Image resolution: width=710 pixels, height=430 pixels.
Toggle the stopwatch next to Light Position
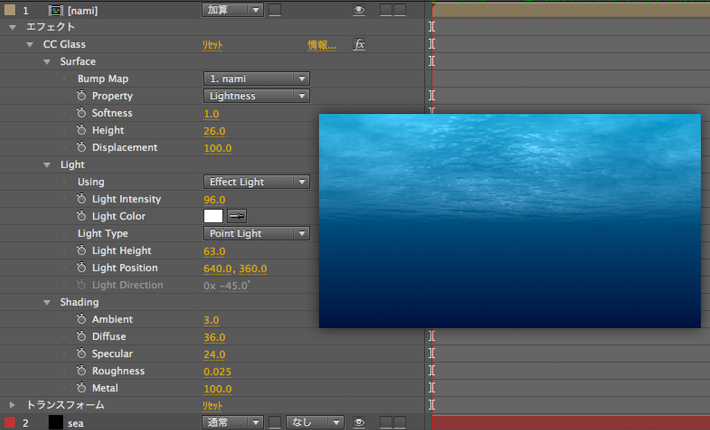tap(82, 269)
